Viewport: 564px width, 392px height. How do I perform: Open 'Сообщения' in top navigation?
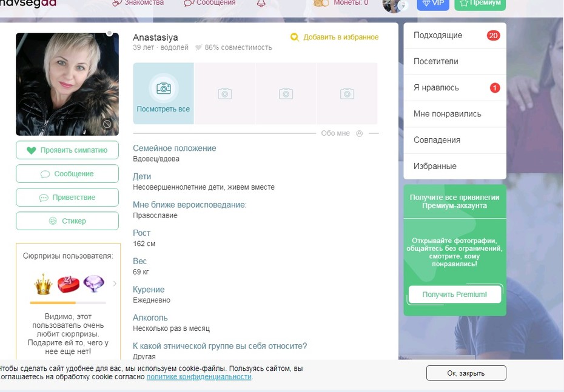click(x=210, y=3)
